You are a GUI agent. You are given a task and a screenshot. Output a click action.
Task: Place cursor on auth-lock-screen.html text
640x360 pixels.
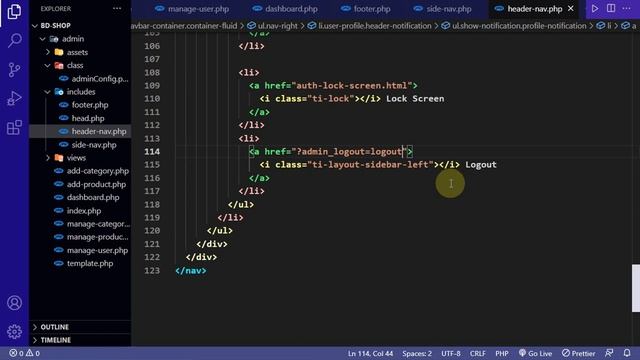click(351, 85)
